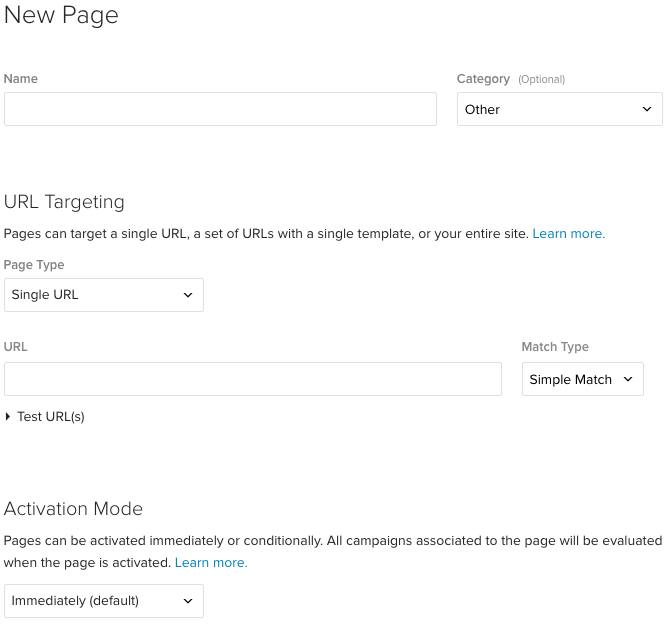Click the Page Type label

(34, 265)
